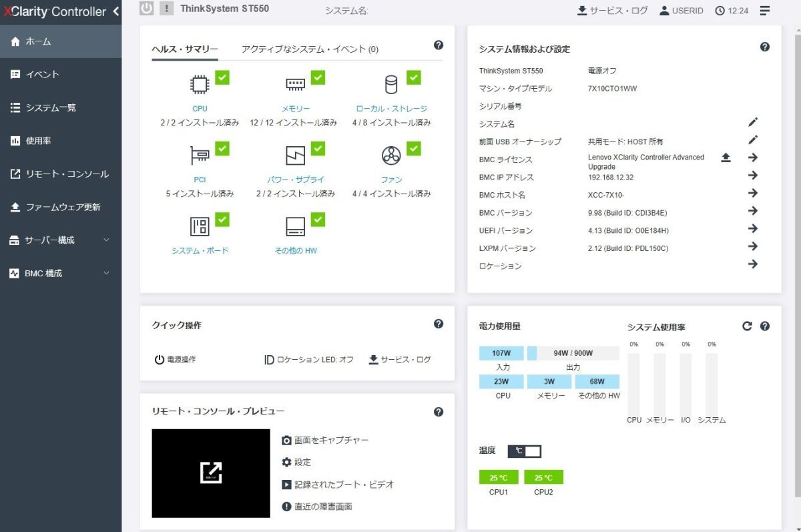Open the メモリー health link
This screenshot has height=532, width=801.
coord(296,109)
